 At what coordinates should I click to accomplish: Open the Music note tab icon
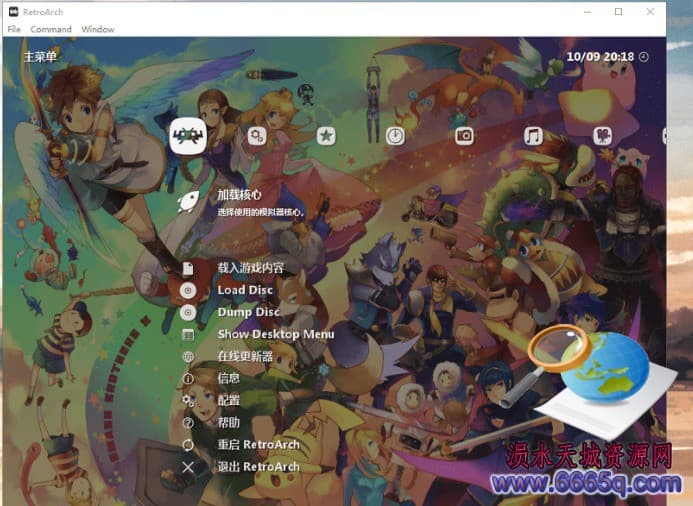click(x=533, y=136)
